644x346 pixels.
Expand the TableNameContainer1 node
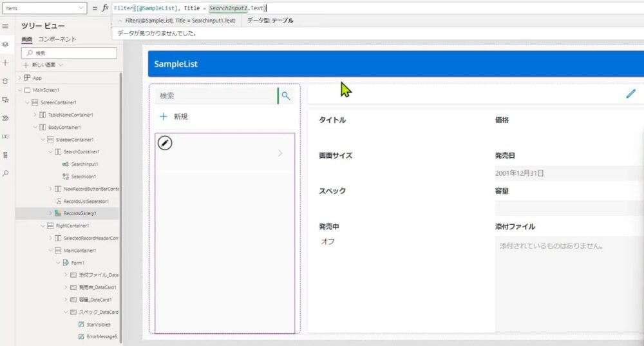point(35,115)
